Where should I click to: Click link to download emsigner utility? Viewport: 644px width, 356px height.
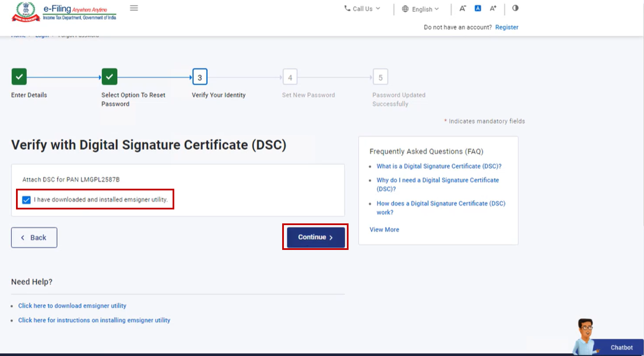click(x=72, y=306)
